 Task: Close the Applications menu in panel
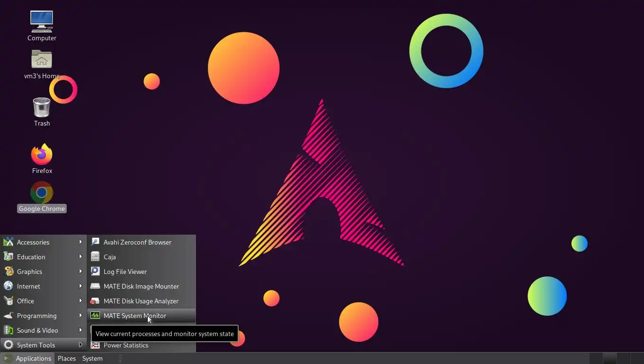[27, 358]
